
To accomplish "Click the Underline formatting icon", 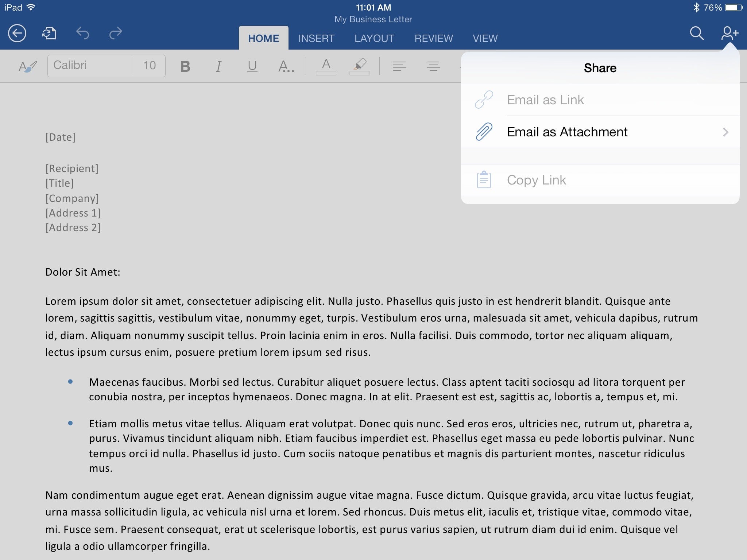I will (252, 65).
